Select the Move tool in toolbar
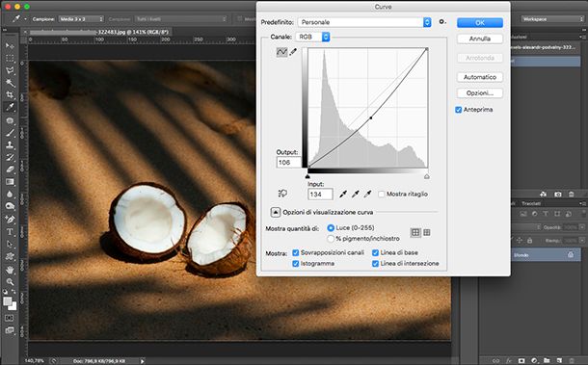Viewport: 588px width, 365px height. [x=10, y=45]
